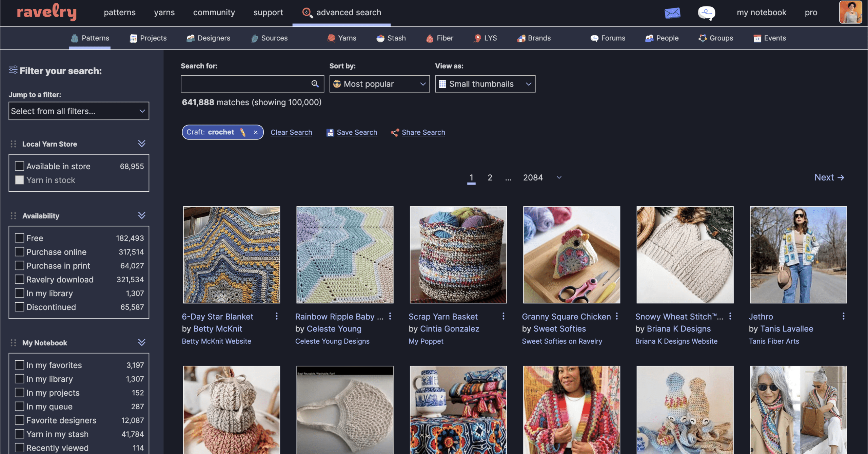Open options for Scrap Yarn Basket
868x454 pixels.
(503, 316)
